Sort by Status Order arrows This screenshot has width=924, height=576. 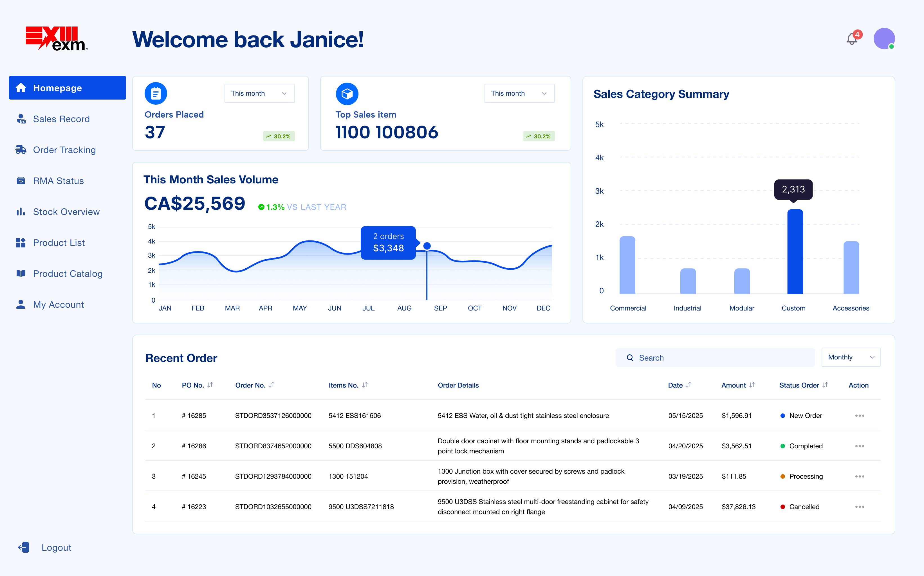(825, 385)
